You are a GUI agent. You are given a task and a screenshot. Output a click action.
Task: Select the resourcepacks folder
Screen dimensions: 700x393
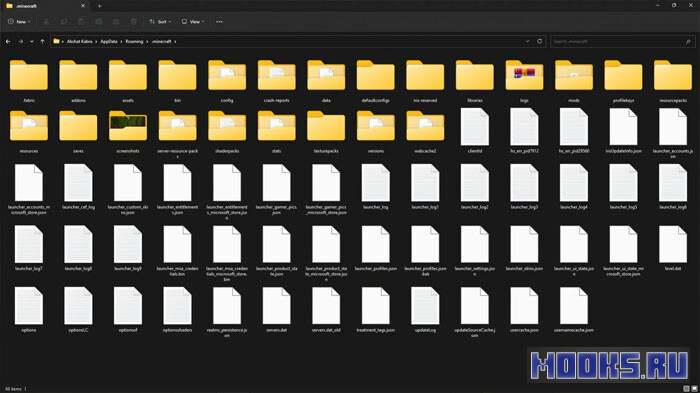[673, 81]
